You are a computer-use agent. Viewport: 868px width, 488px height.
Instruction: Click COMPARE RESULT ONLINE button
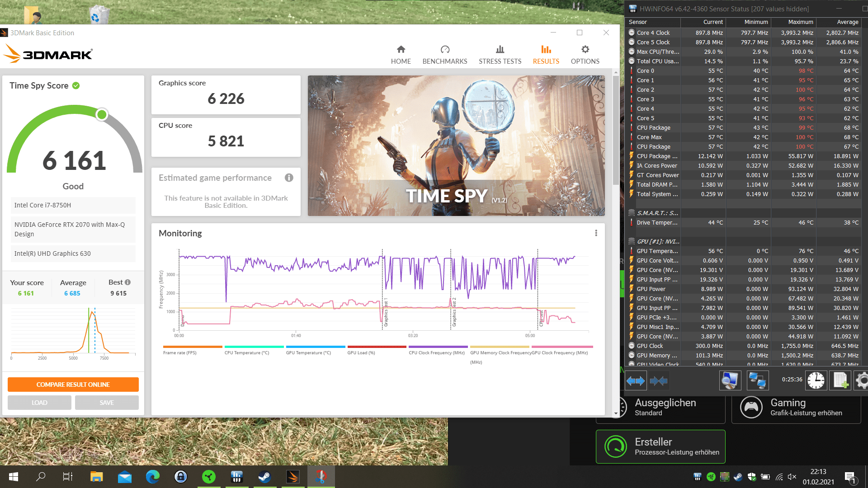[x=73, y=385]
